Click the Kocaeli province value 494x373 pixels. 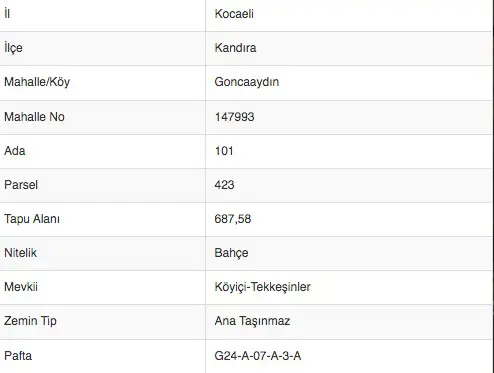(234, 14)
